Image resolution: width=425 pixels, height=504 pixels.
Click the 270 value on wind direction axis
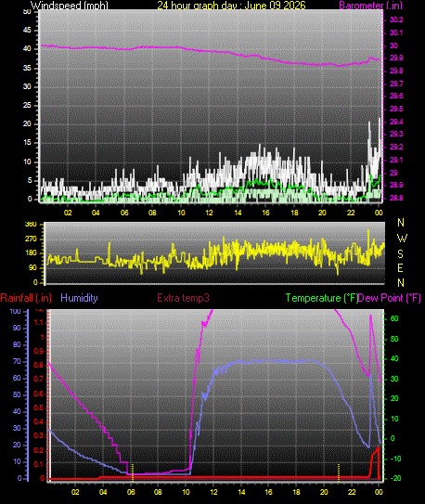tap(31, 239)
